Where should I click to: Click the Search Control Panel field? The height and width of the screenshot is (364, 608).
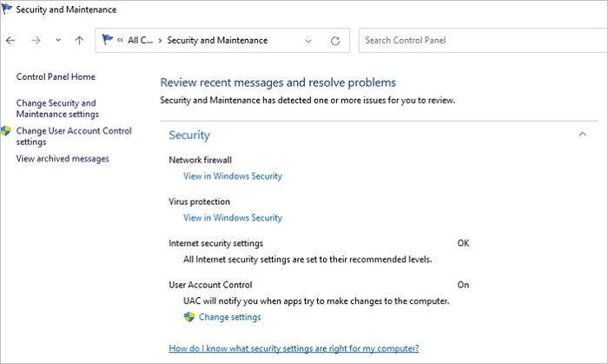pos(483,40)
